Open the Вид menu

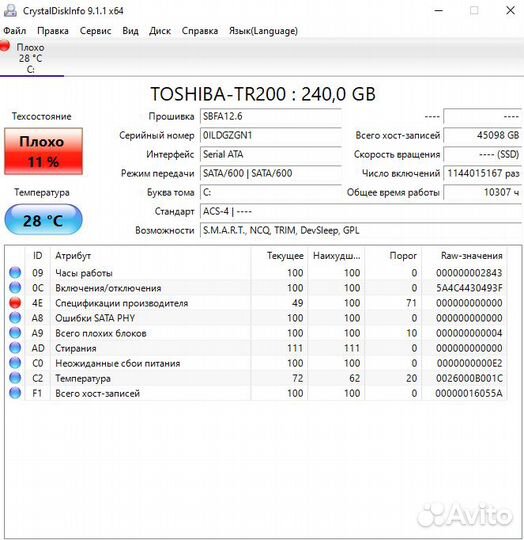(130, 31)
